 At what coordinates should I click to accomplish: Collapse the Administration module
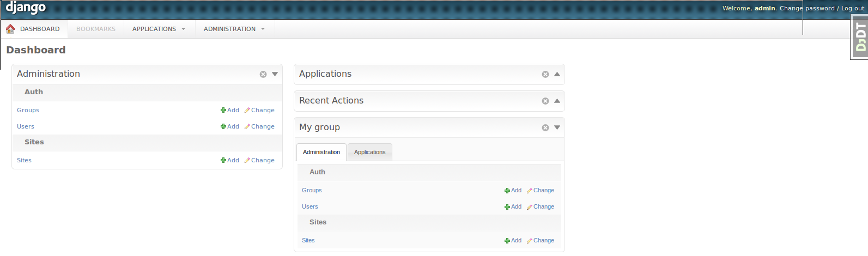(x=275, y=74)
